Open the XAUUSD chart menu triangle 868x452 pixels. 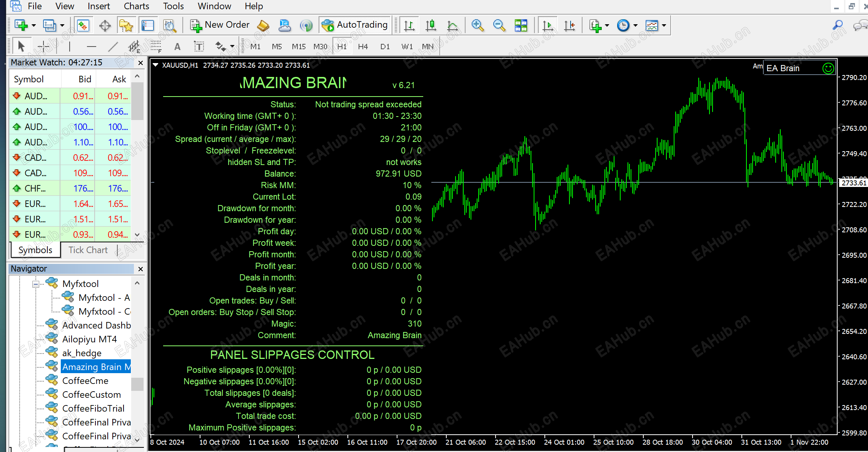click(x=155, y=65)
